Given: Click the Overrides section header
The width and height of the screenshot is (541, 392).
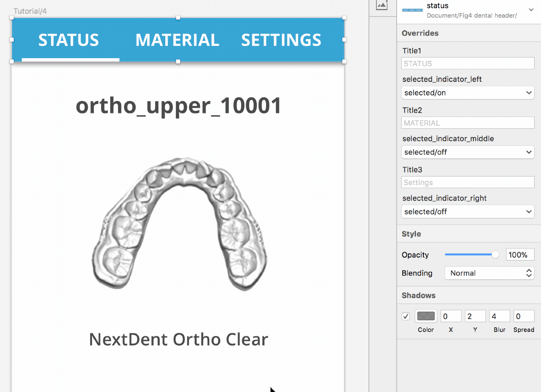Looking at the screenshot, I should (420, 33).
